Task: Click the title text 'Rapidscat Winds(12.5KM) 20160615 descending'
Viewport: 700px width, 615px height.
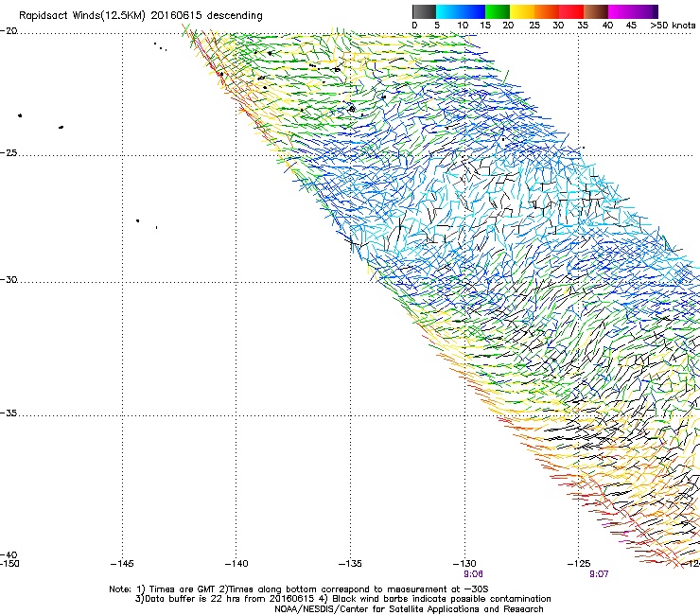Action: (x=141, y=16)
